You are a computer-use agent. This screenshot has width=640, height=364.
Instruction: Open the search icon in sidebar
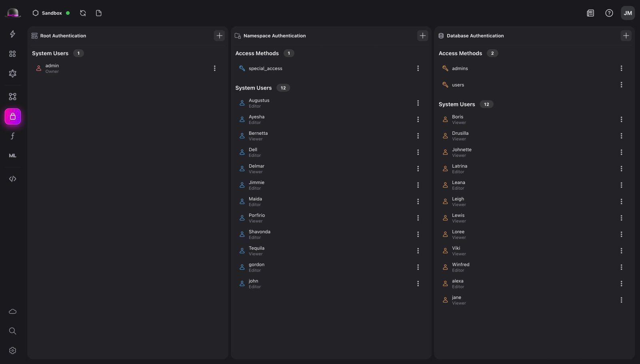pos(12,331)
